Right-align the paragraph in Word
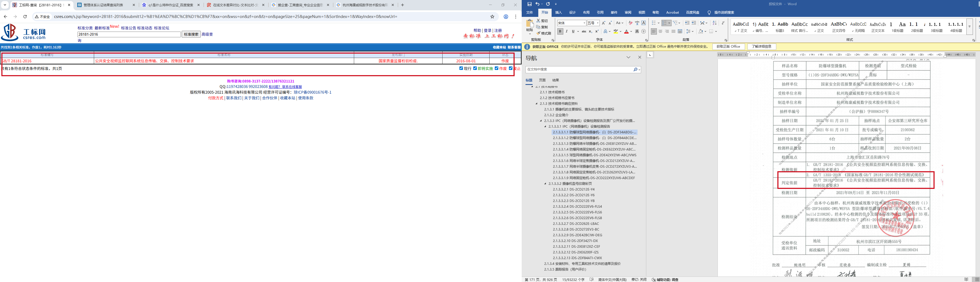This screenshot has height=282, width=980. (x=667, y=32)
